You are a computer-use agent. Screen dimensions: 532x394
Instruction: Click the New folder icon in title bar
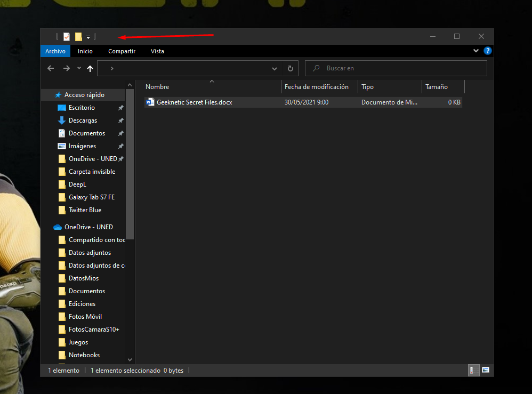click(x=78, y=37)
